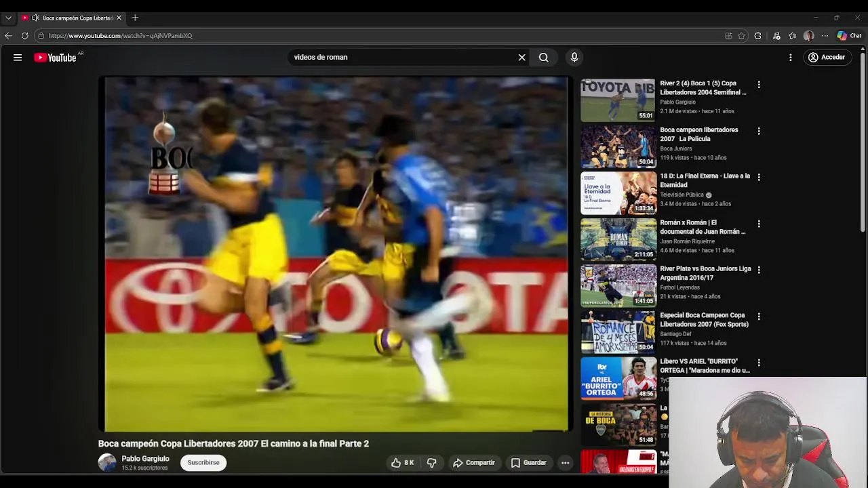Image resolution: width=868 pixels, height=488 pixels.
Task: Subscribe using the Suscribirse button
Action: [203, 463]
